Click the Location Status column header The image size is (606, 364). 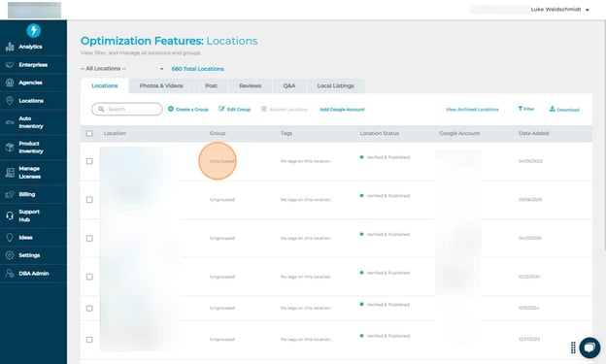[x=380, y=133]
